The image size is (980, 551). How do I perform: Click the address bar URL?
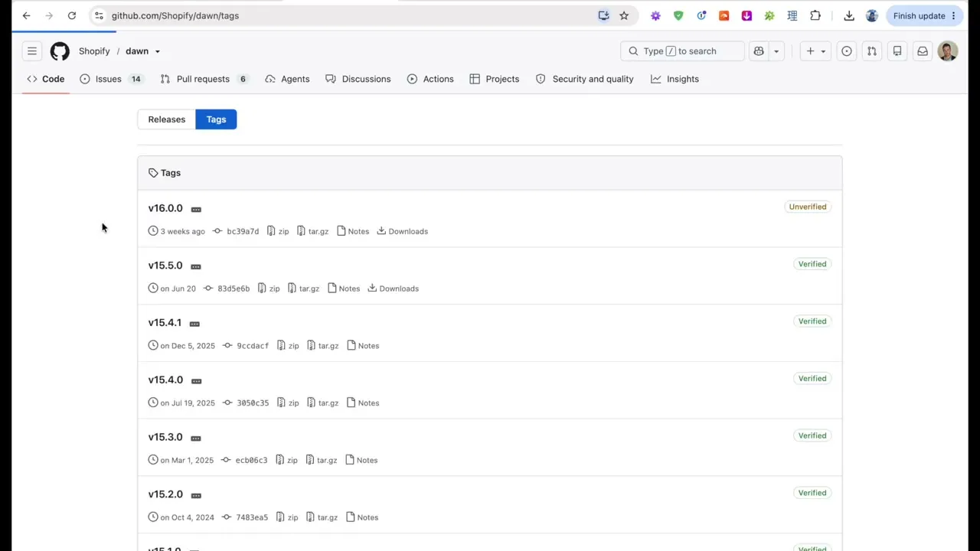[175, 15]
